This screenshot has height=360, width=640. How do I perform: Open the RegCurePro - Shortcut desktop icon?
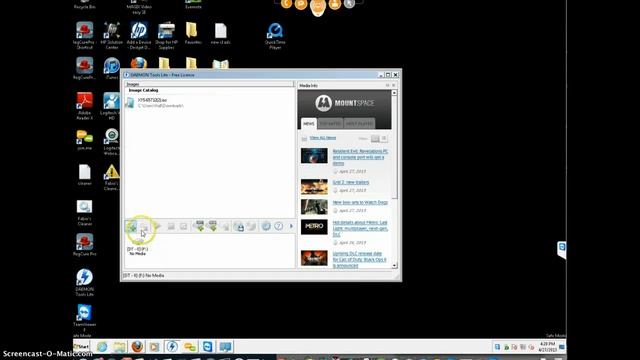coord(84,36)
